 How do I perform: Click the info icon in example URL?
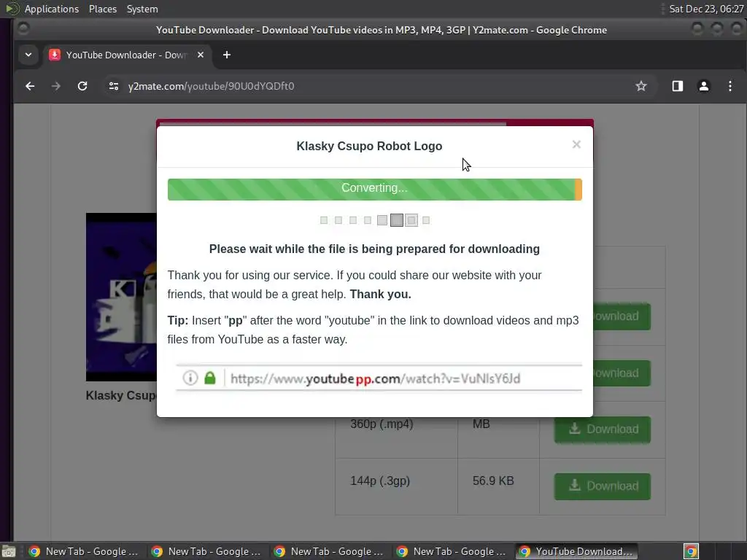[190, 378]
